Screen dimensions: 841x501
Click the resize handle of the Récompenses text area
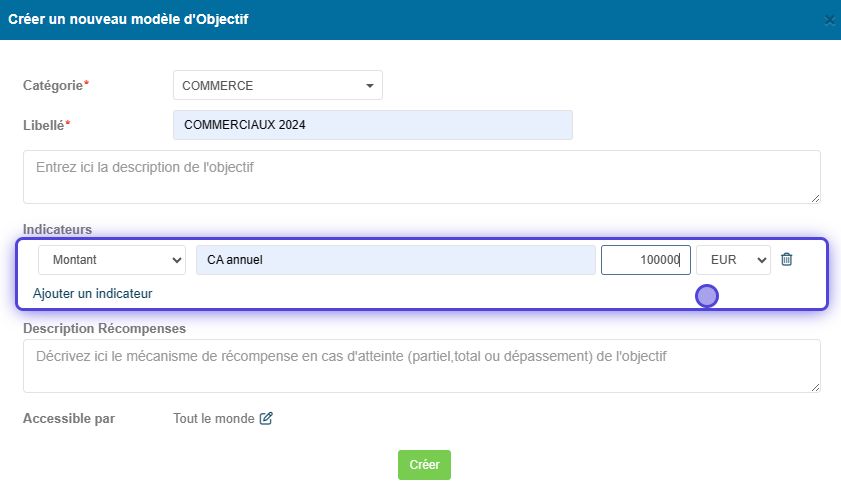coord(815,387)
